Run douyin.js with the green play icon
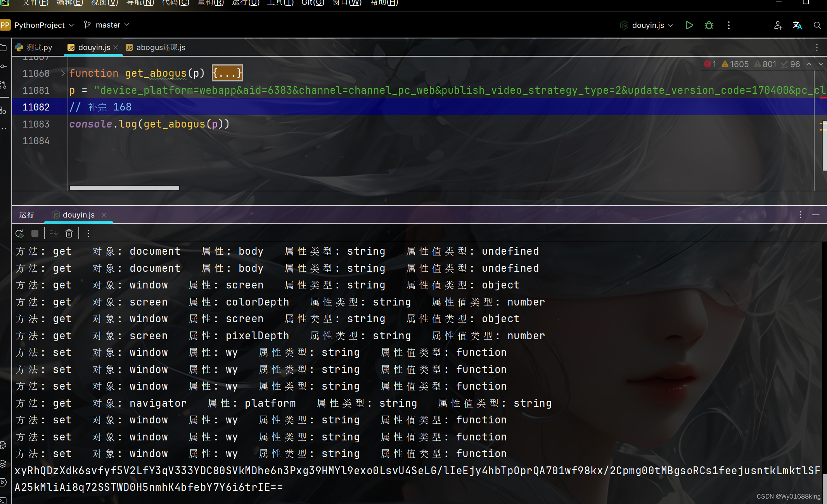This screenshot has height=504, width=827. [x=689, y=25]
